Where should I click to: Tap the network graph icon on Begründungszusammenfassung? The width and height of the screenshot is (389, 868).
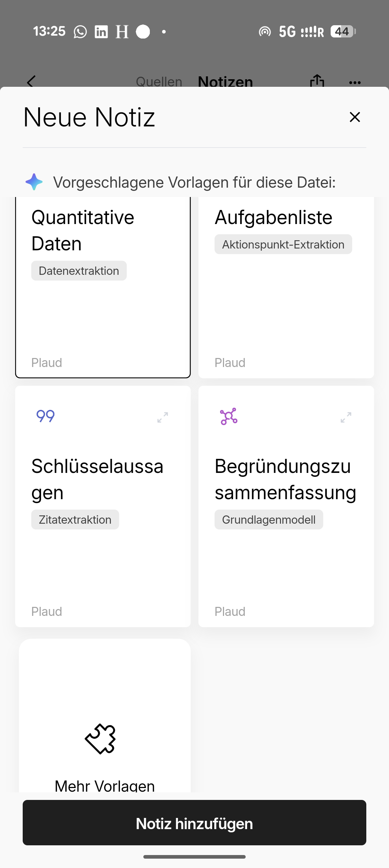tap(229, 416)
